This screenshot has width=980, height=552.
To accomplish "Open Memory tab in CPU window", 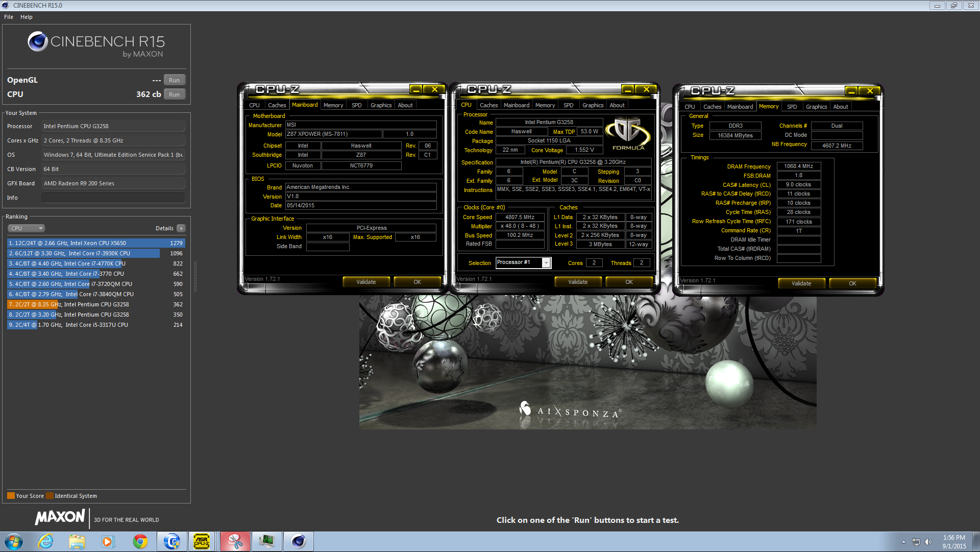I will click(x=545, y=105).
